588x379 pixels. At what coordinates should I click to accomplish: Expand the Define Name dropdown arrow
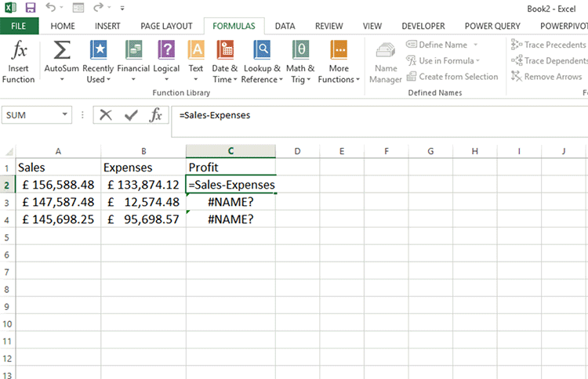click(474, 45)
